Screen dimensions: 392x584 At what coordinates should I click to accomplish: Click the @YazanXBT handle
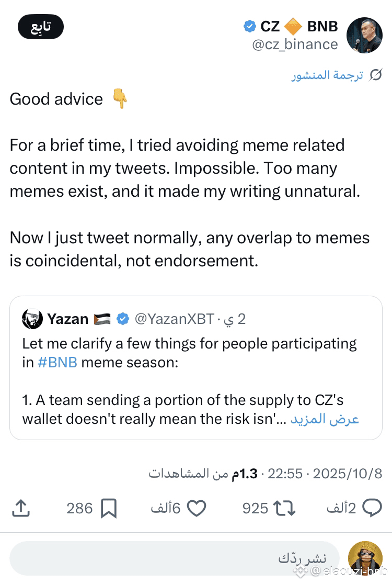coord(175,319)
